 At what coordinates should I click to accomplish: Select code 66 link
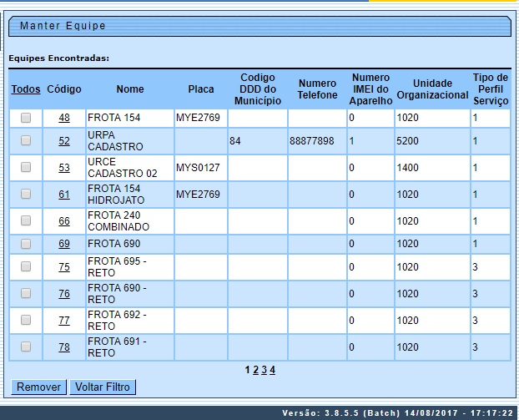click(x=64, y=221)
